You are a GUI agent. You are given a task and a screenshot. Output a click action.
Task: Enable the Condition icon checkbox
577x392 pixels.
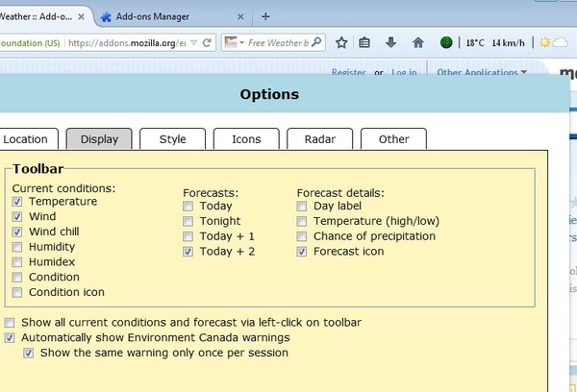point(17,292)
